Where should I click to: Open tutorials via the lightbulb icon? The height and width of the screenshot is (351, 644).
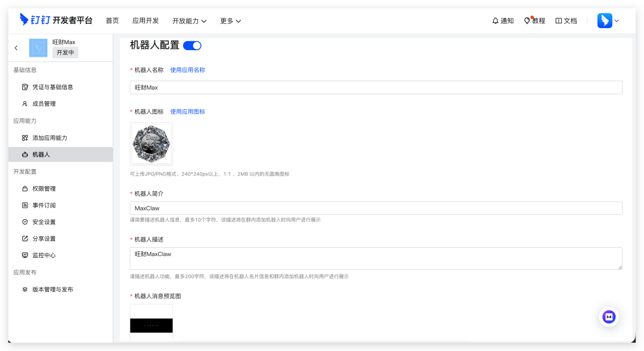[527, 21]
